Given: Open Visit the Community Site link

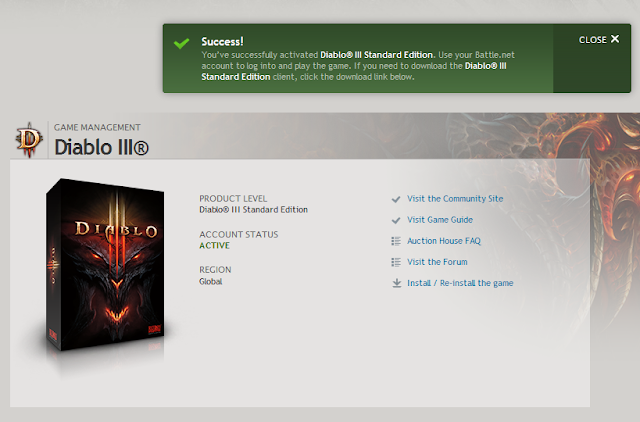Looking at the screenshot, I should click(x=455, y=199).
